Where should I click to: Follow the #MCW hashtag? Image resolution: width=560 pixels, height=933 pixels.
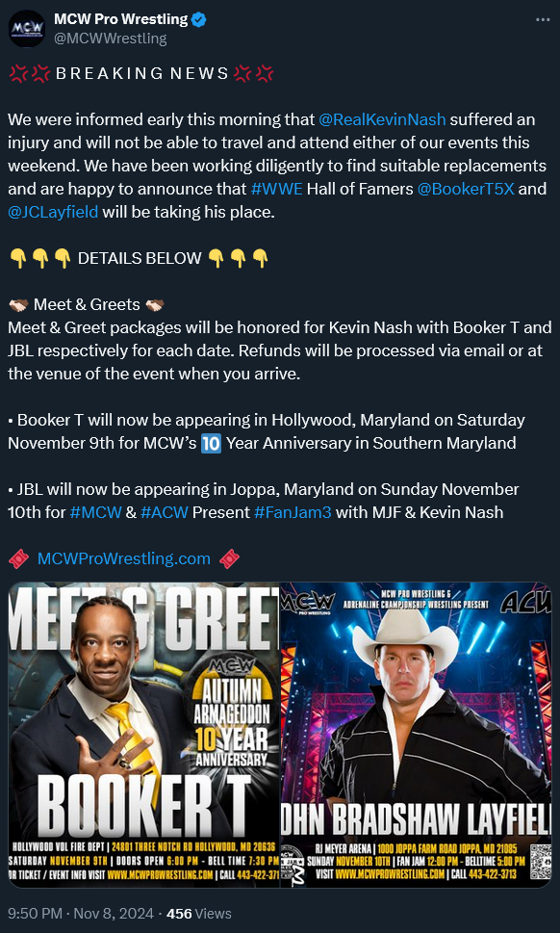click(x=95, y=512)
